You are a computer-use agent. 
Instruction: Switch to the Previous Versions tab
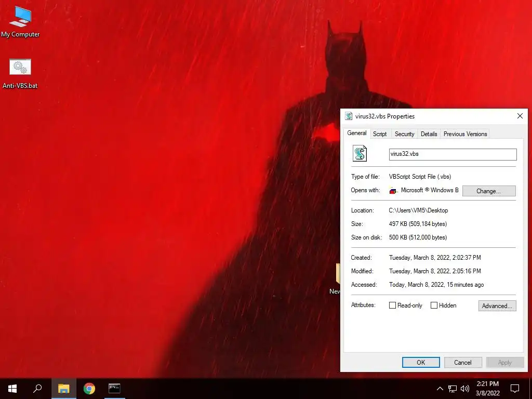click(x=465, y=134)
